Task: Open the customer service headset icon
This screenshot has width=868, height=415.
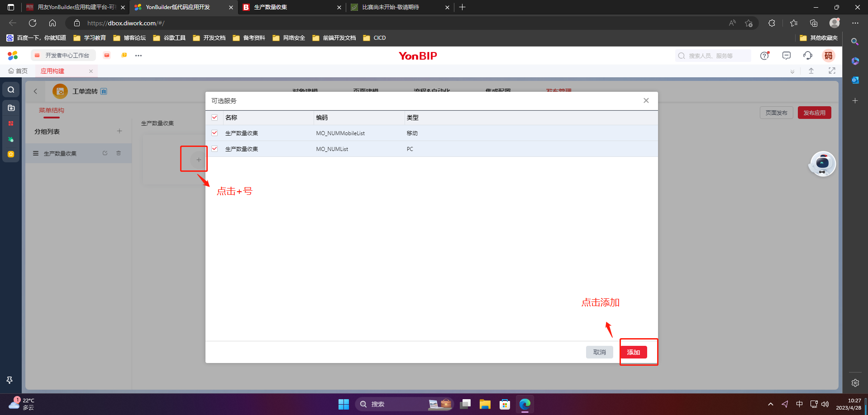Action: coord(808,56)
